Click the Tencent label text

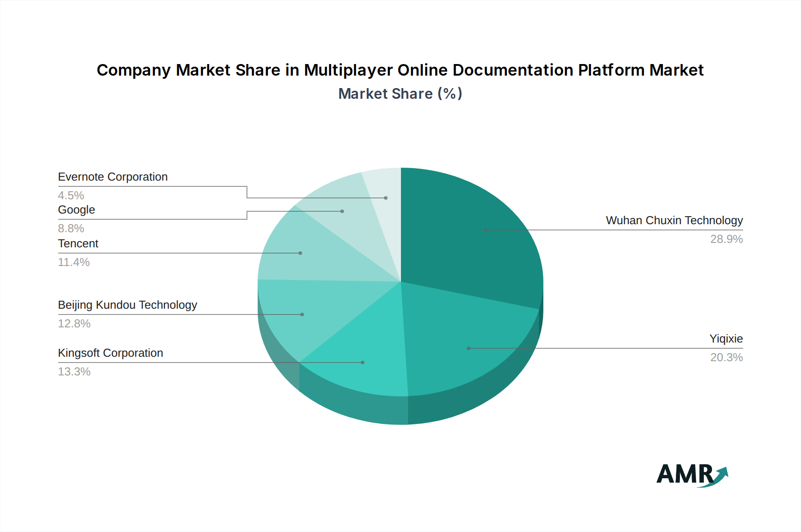point(78,244)
